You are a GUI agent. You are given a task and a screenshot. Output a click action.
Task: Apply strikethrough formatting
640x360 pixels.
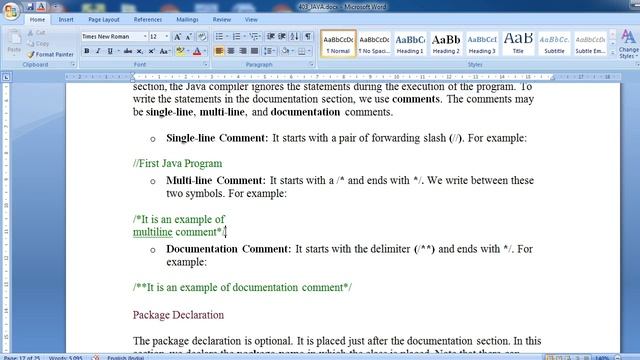(x=128, y=51)
